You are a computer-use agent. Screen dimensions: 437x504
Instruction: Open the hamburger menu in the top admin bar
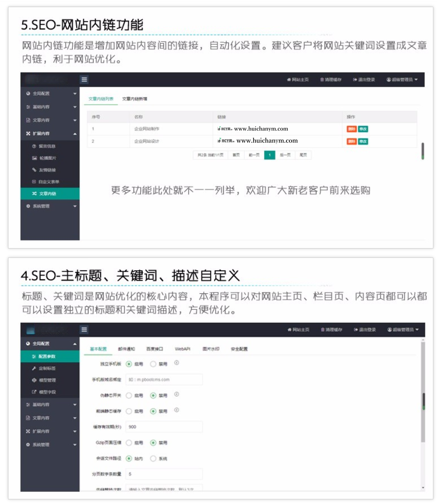[84, 80]
